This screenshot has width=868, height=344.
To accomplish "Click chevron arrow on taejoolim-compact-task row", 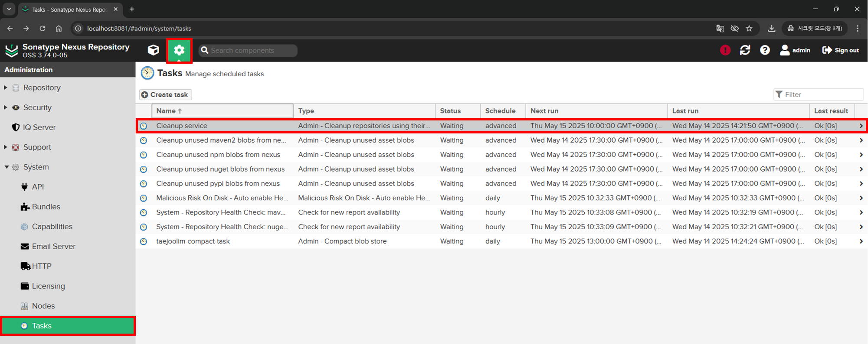I will 861,241.
